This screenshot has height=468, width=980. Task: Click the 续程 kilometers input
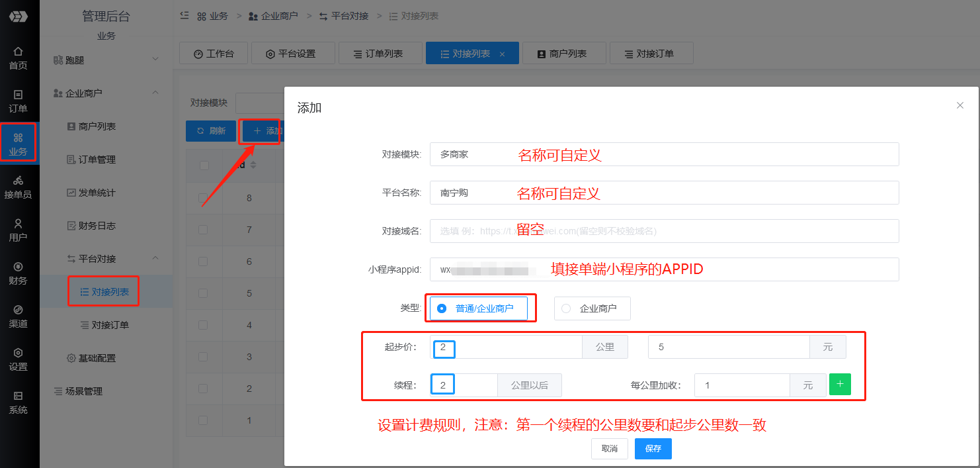coord(464,385)
